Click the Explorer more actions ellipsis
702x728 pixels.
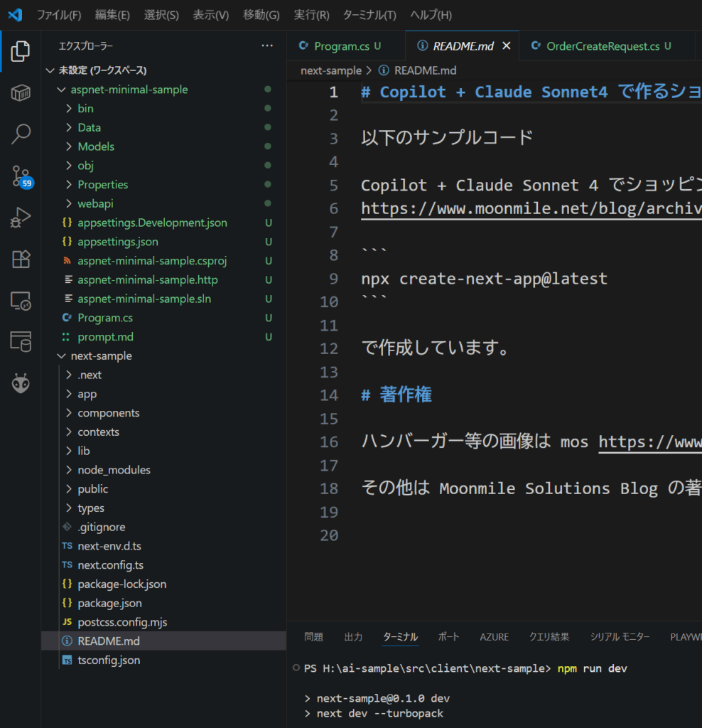[x=267, y=46]
